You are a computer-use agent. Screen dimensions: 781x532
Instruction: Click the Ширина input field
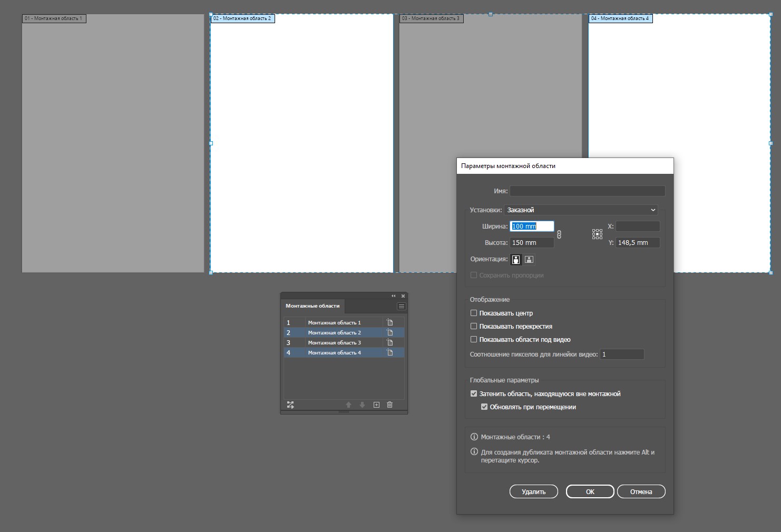tap(532, 226)
